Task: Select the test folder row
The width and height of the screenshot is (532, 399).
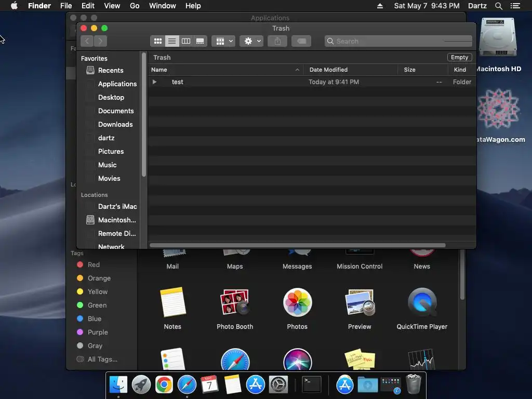Action: click(x=312, y=82)
